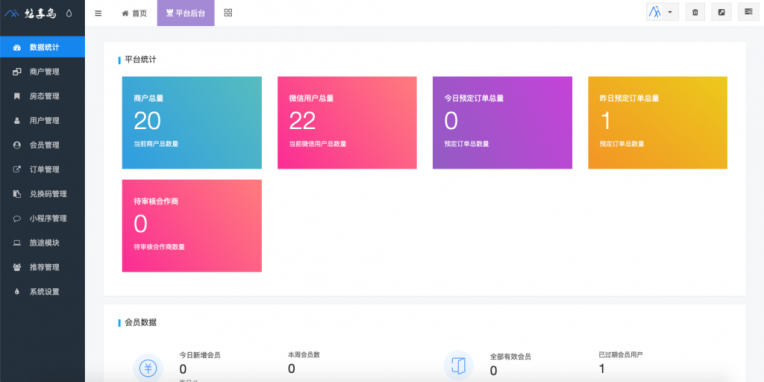Click 待审核合作商数量 caption text
764x382 pixels.
(159, 247)
